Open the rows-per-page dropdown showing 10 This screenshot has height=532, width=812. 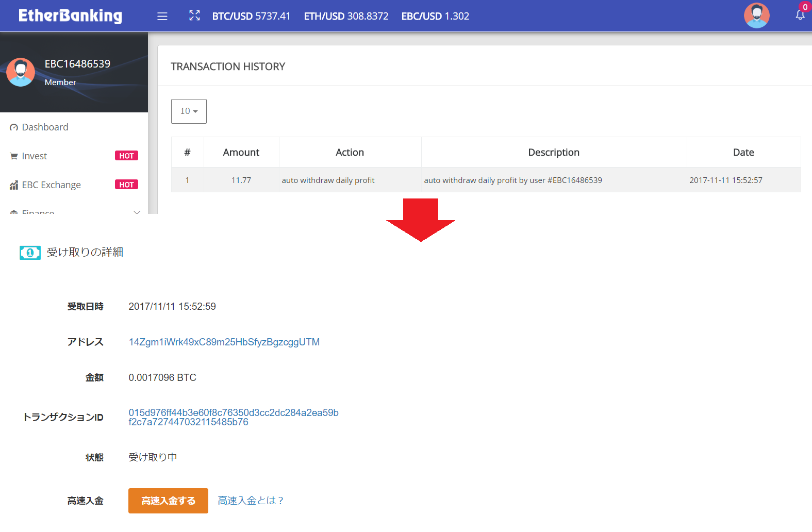click(x=189, y=111)
